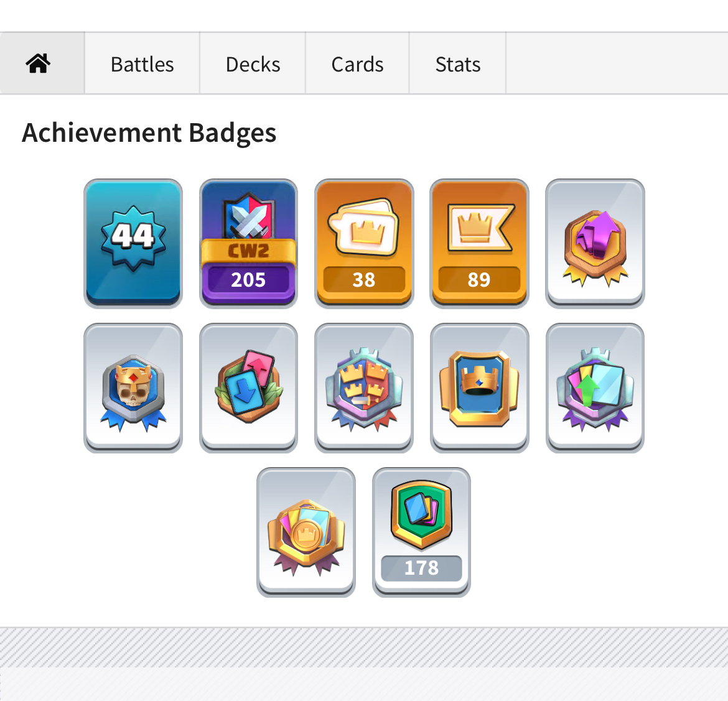Select the purple arrow medal badge
Viewport: 728px width, 701px height.
click(595, 243)
